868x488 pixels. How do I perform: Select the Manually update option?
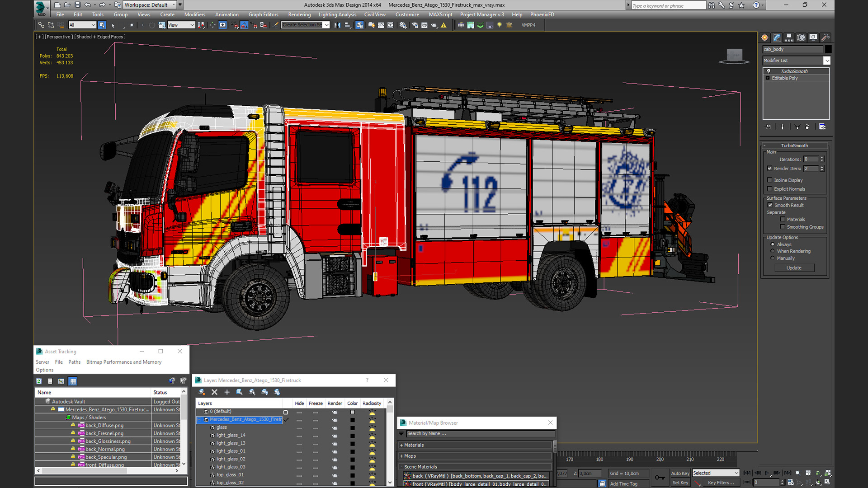coord(773,258)
